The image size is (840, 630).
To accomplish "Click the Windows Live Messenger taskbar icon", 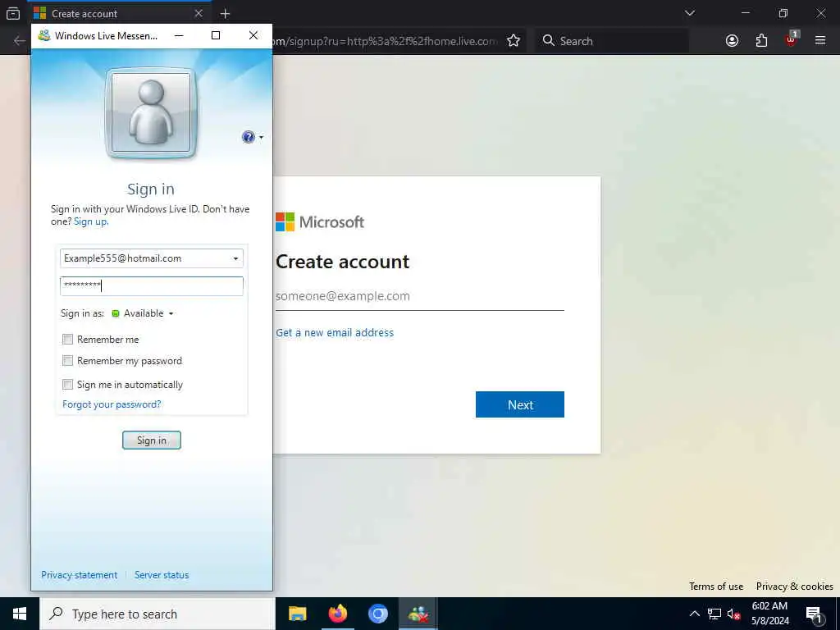I will [x=418, y=614].
